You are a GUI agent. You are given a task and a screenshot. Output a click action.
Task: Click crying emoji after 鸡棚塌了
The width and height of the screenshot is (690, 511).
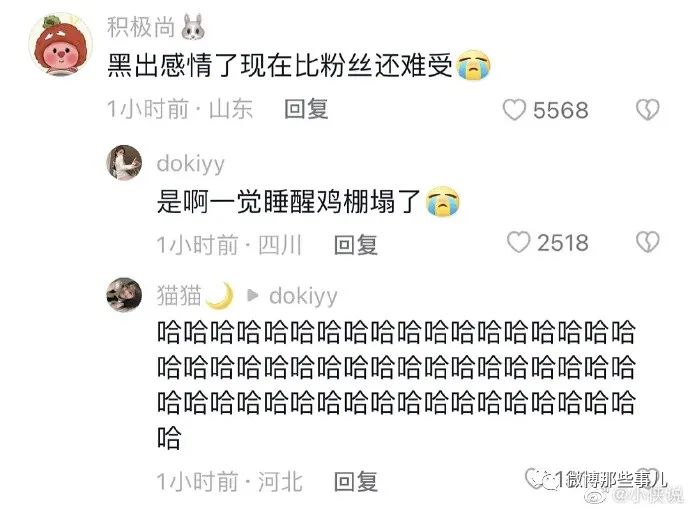pyautogui.click(x=443, y=202)
